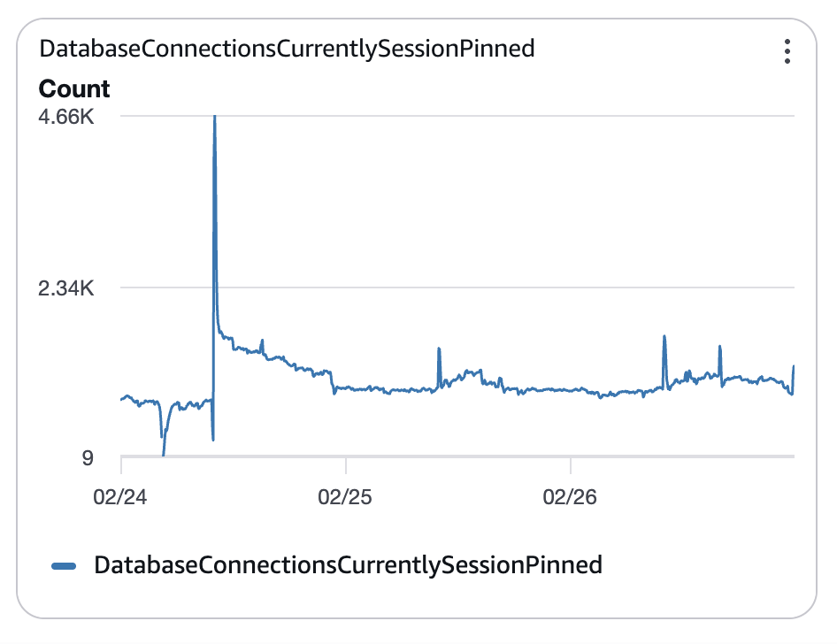Click the peak of the tallest spike
Viewport: 837px width, 644px height.
(214, 118)
